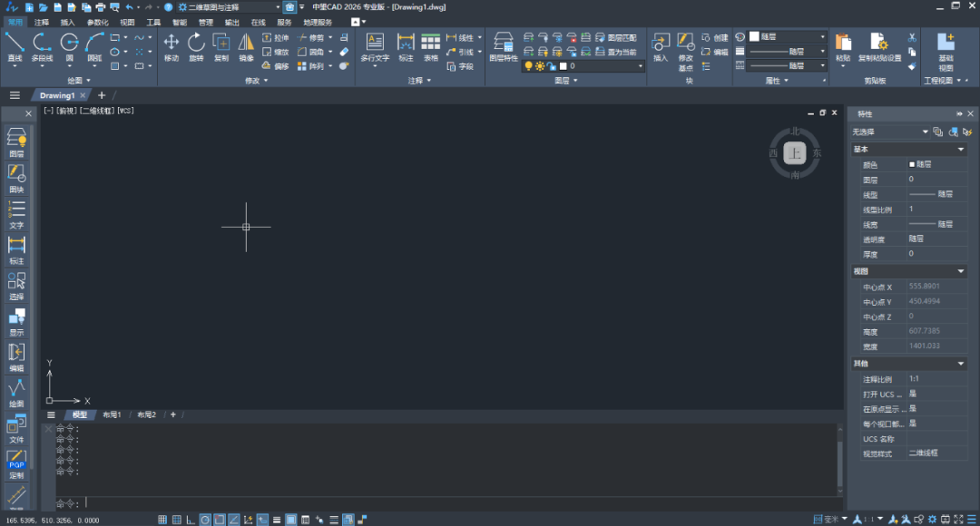Screen dimensions: 980x526
Task: Toggle ortho mode in status bar
Action: point(191,520)
